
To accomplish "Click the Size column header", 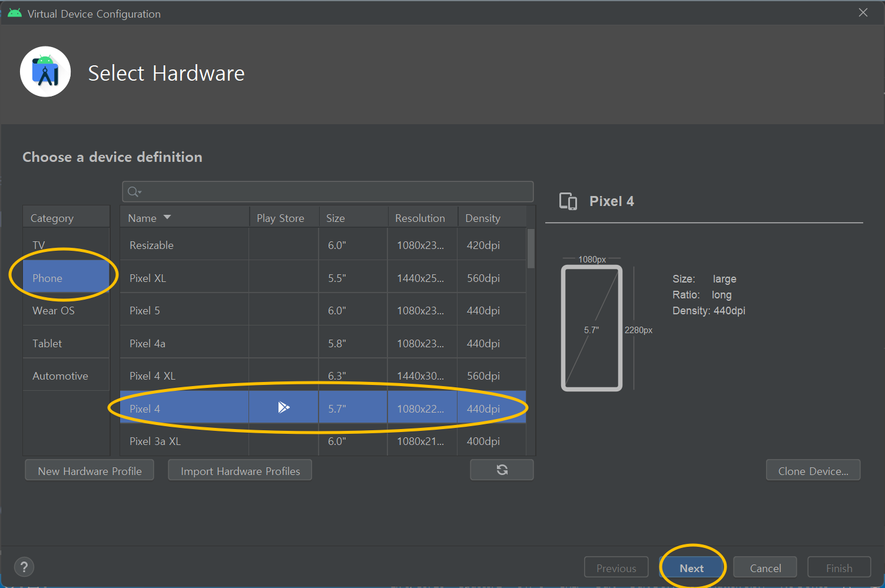I will [353, 217].
